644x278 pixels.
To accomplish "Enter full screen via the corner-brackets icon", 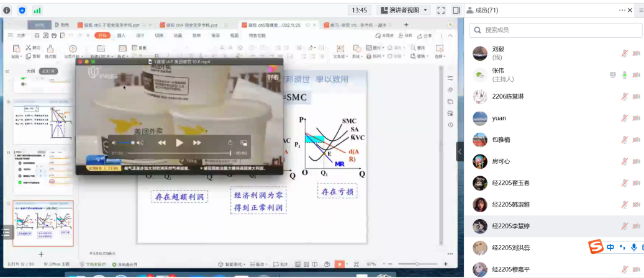I will click(441, 10).
